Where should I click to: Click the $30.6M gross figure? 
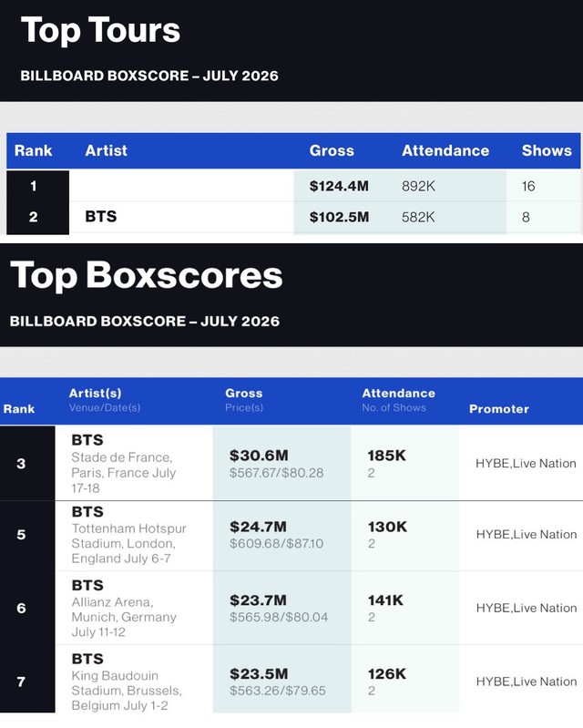[x=259, y=455]
